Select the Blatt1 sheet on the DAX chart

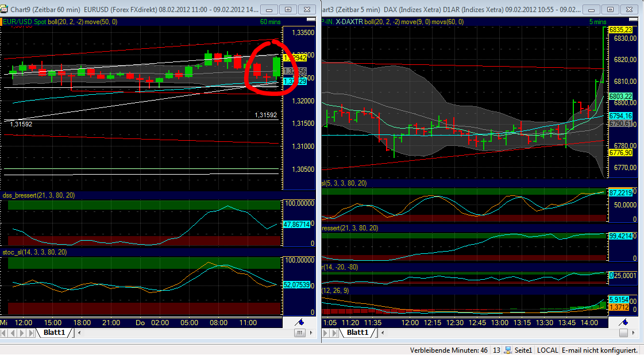(x=357, y=332)
